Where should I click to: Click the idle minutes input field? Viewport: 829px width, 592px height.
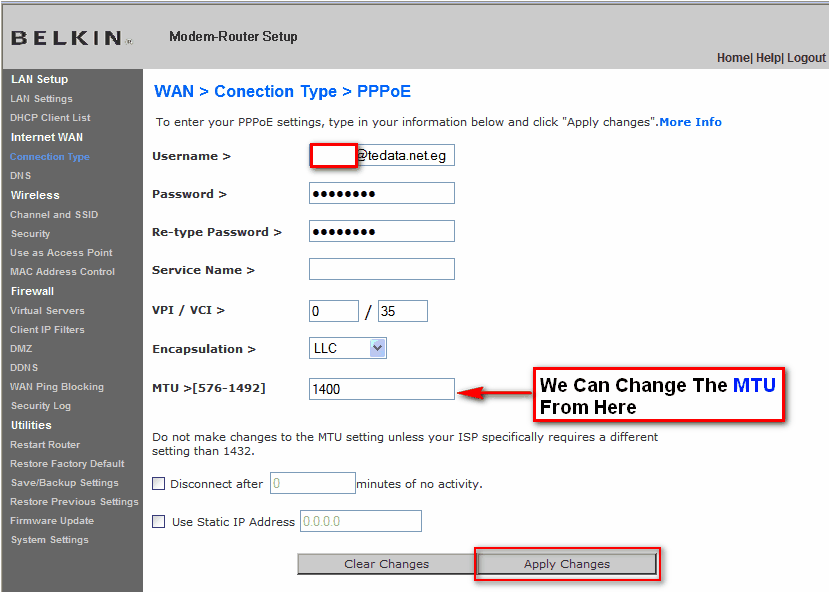pyautogui.click(x=312, y=483)
